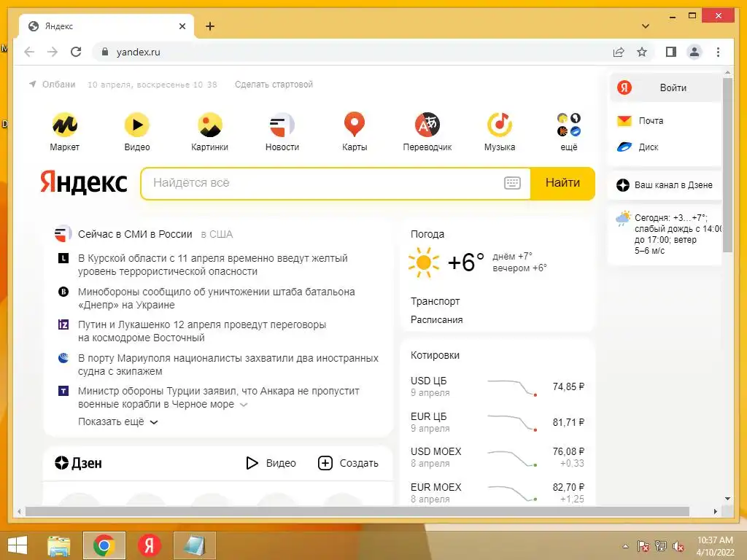Image resolution: width=747 pixels, height=560 pixels.
Task: Toggle the Chrome side panel icon
Action: click(x=671, y=52)
